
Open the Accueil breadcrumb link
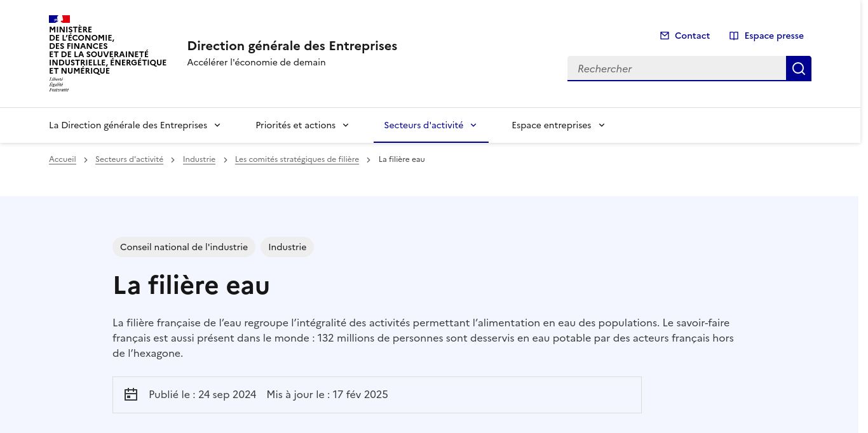tap(62, 159)
